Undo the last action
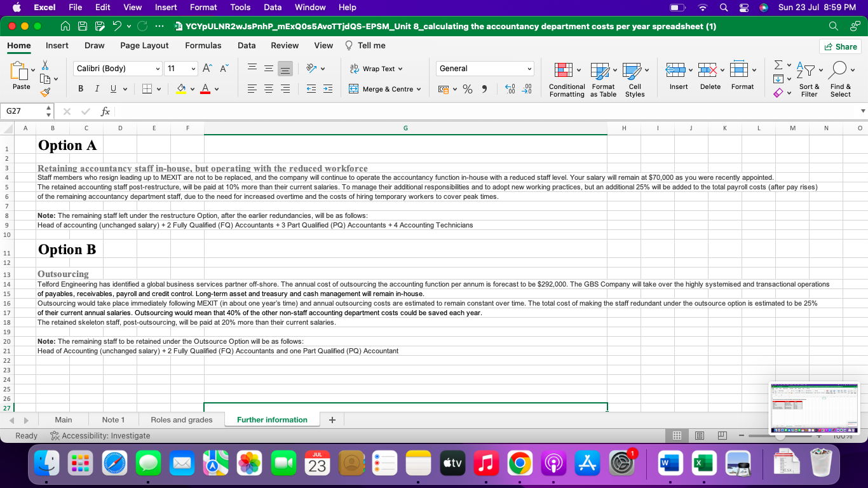 click(x=117, y=27)
